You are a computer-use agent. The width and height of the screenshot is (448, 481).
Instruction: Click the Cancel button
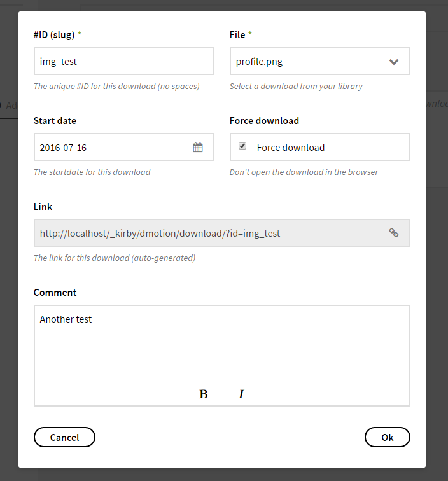(x=64, y=437)
